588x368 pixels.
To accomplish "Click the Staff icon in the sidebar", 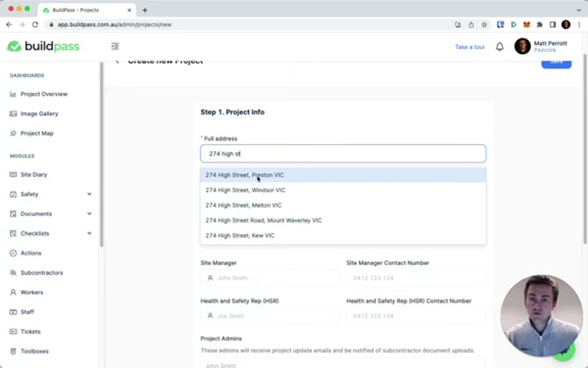I will click(13, 312).
